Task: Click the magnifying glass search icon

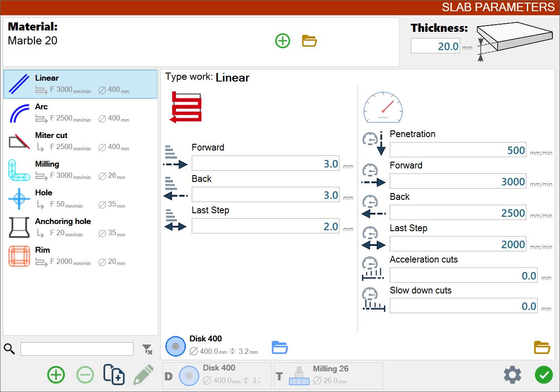Action: click(x=9, y=349)
